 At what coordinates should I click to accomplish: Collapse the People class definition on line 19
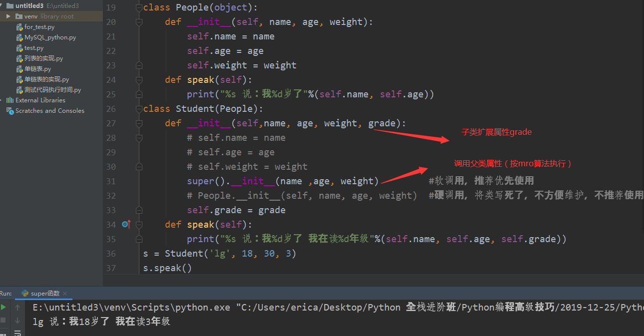(139, 7)
